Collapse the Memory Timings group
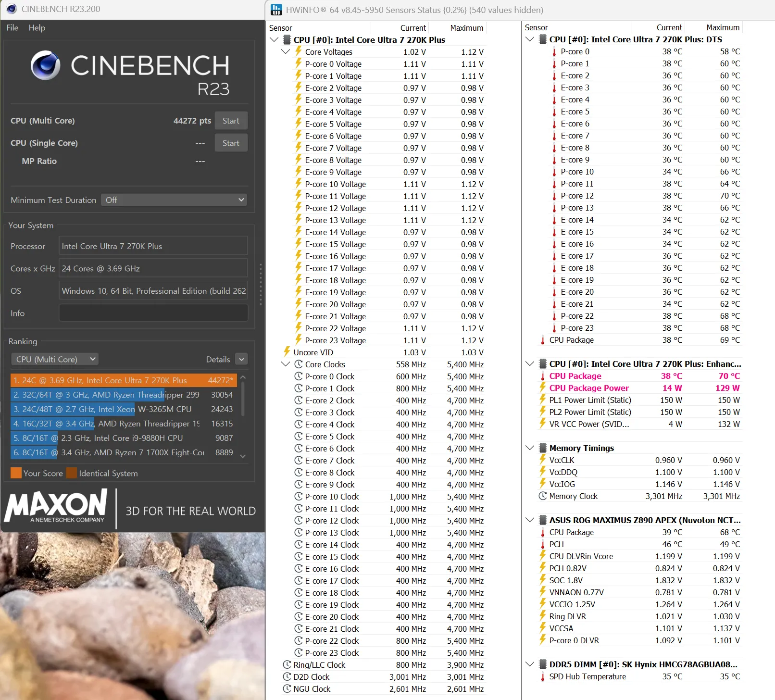Viewport: 775px width, 700px height. click(530, 448)
